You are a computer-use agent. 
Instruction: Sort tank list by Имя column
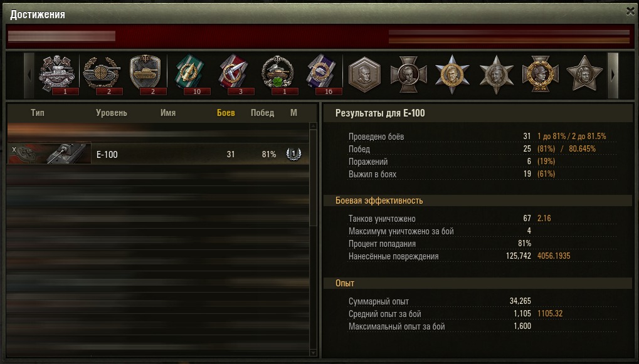(x=168, y=113)
